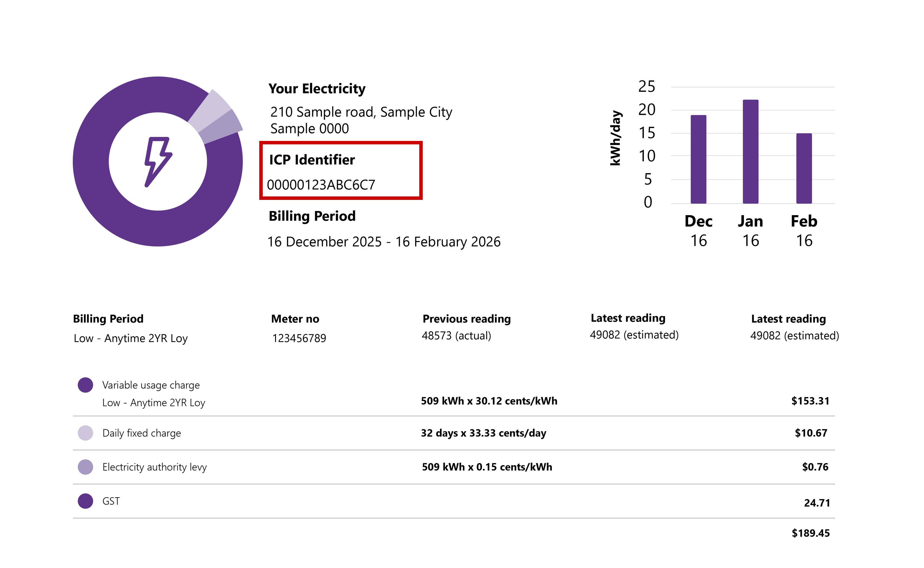Click the Variable usage charge legend dot
Viewport: 924px width, 568px height.
click(x=85, y=385)
